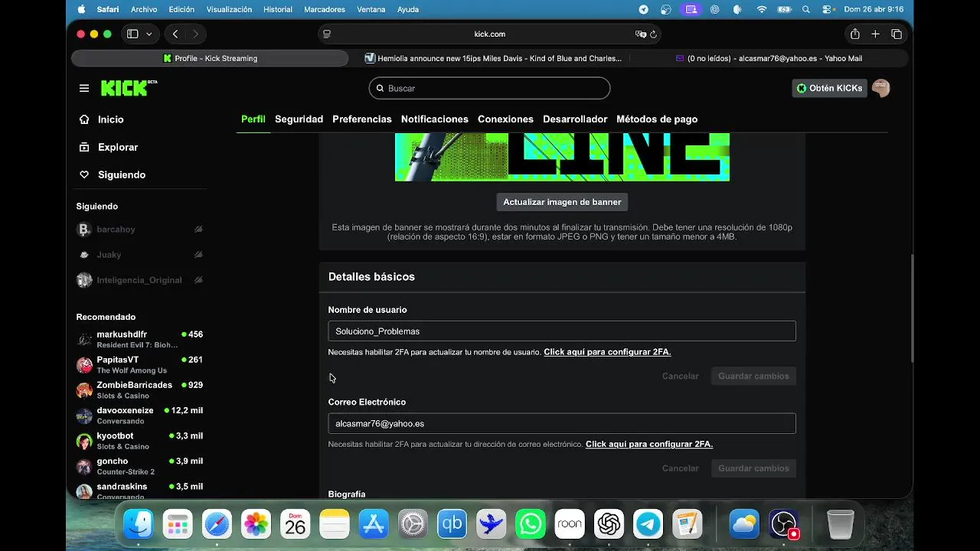Switch to the Métodos de pago tab

(657, 119)
